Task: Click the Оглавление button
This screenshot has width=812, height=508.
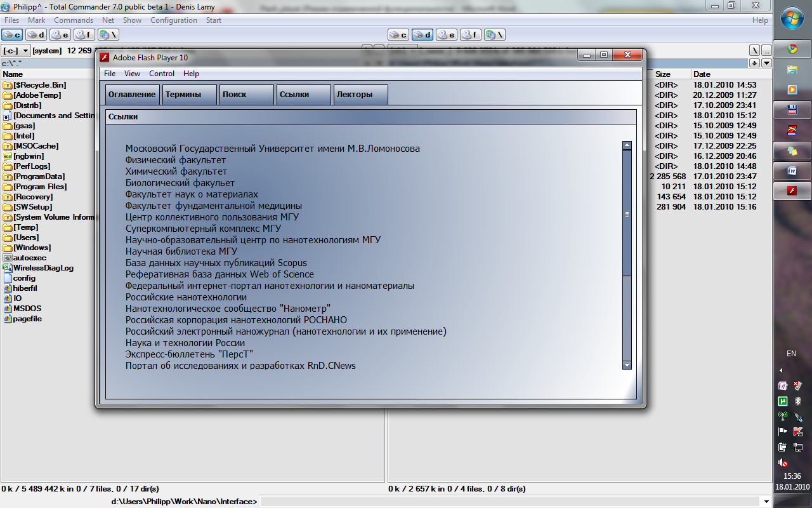Action: 132,95
